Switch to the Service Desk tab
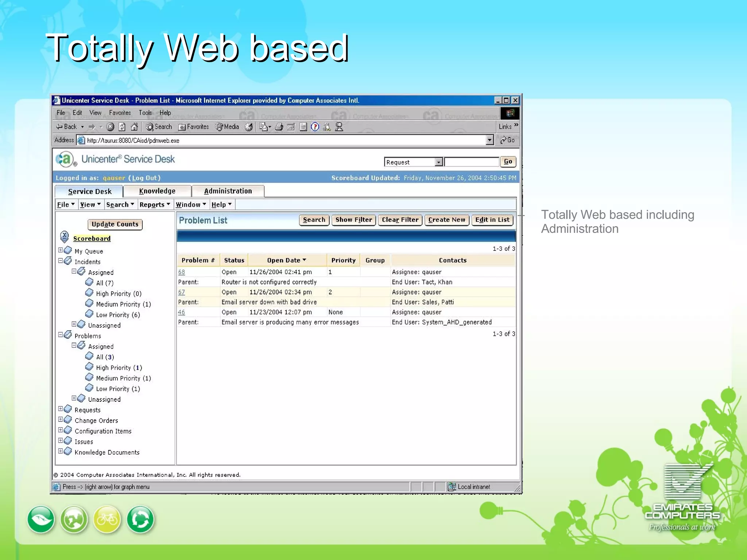The width and height of the screenshot is (747, 560). 89,191
